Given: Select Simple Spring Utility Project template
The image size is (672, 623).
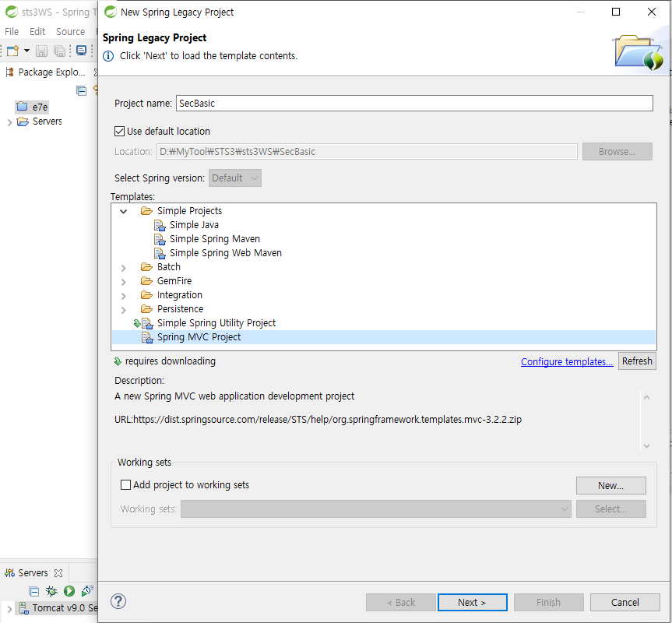Looking at the screenshot, I should (216, 323).
